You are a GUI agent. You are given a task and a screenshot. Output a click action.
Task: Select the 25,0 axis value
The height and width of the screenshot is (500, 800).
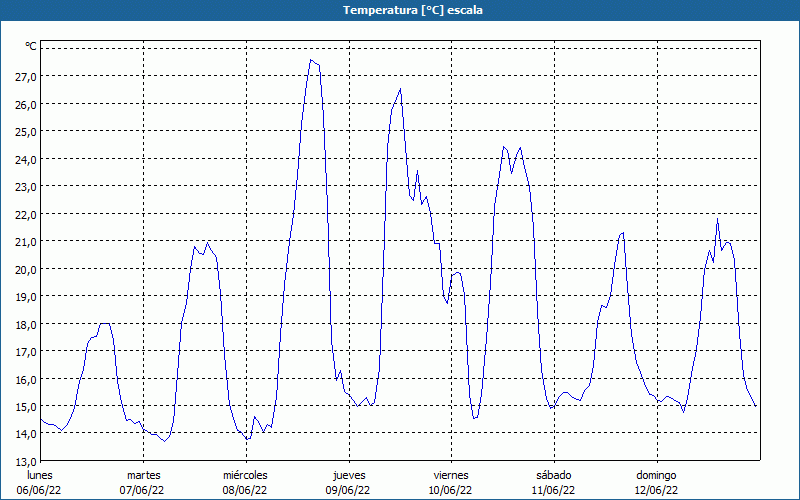[26, 132]
